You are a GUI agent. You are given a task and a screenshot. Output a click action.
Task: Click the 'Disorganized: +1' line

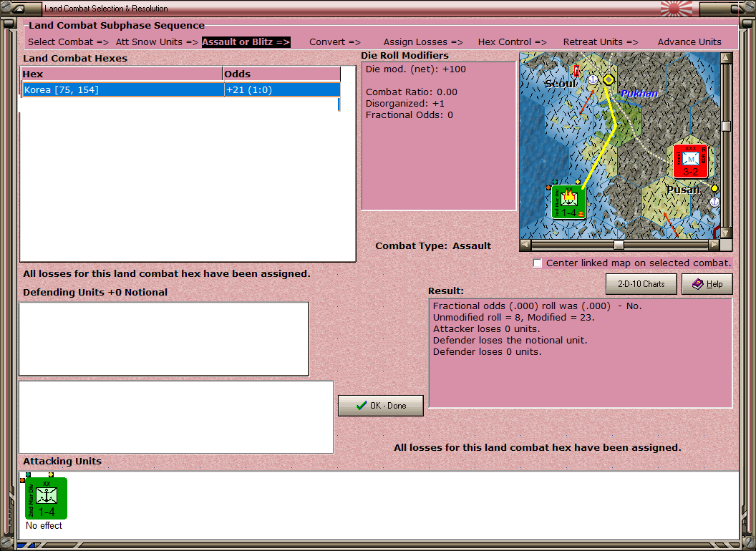tap(405, 103)
